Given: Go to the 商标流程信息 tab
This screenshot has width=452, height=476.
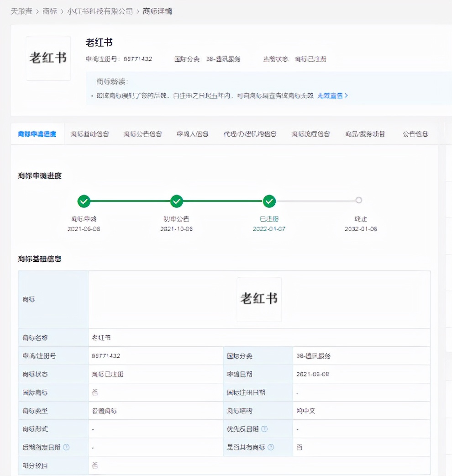Looking at the screenshot, I should click(x=311, y=134).
